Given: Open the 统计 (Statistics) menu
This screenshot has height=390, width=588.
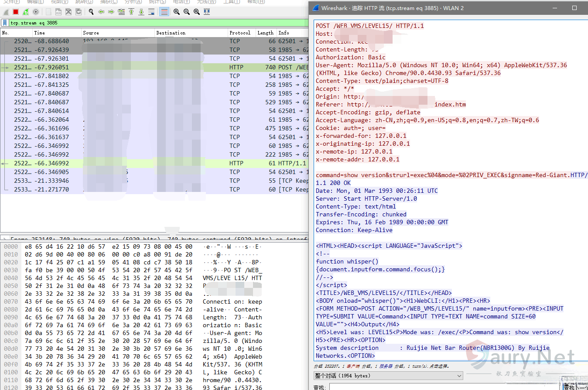Looking at the screenshot, I should 157,2.
